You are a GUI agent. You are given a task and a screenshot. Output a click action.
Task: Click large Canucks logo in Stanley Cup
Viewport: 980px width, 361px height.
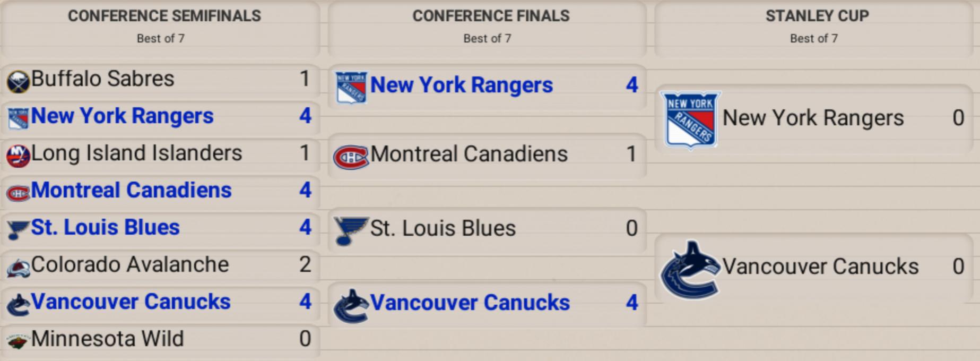click(x=690, y=269)
